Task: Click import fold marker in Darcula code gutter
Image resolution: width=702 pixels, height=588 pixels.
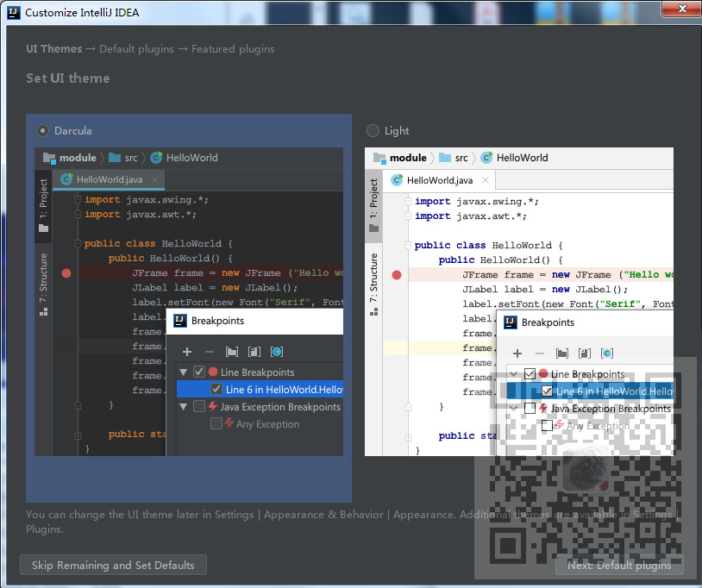Action: click(x=78, y=199)
